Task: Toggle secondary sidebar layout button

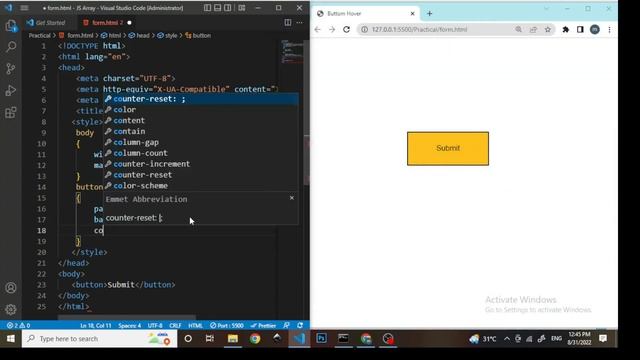Action: click(x=228, y=8)
